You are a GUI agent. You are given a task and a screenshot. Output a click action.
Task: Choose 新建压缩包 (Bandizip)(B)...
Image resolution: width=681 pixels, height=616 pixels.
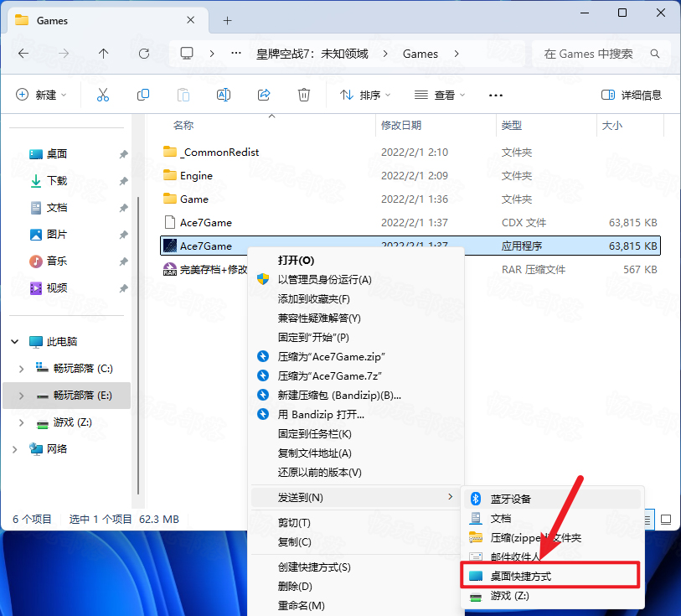point(356,396)
